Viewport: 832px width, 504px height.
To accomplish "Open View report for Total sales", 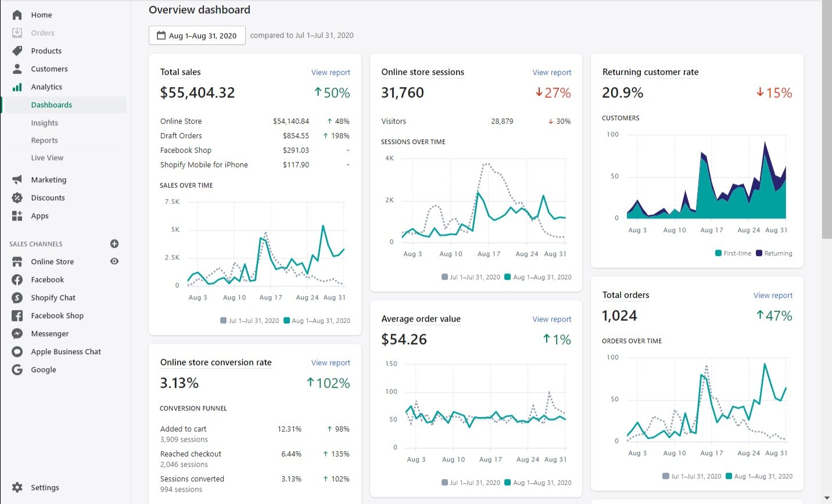I will [x=331, y=72].
